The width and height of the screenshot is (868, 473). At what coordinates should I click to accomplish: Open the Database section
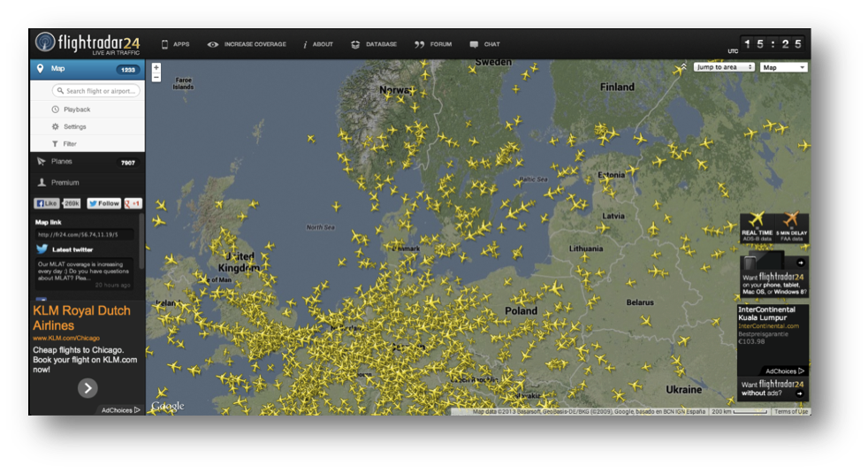pos(381,44)
